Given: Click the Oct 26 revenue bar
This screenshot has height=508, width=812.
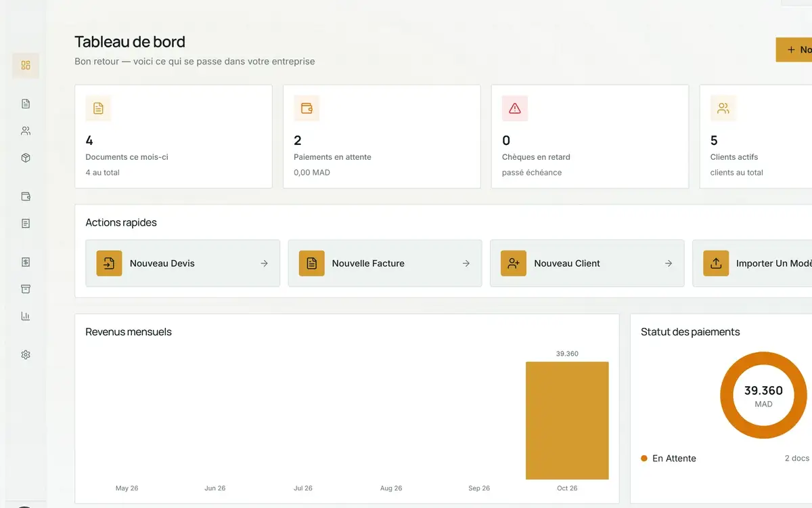Looking at the screenshot, I should click(x=567, y=421).
